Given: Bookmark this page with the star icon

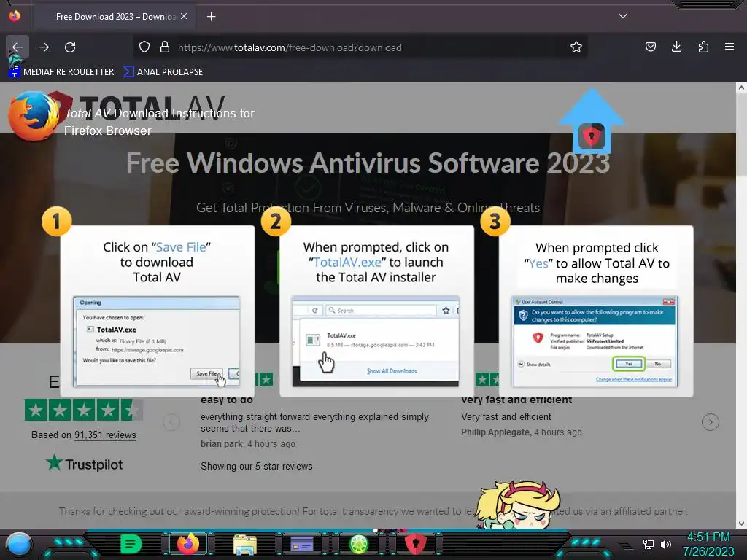Looking at the screenshot, I should (576, 47).
